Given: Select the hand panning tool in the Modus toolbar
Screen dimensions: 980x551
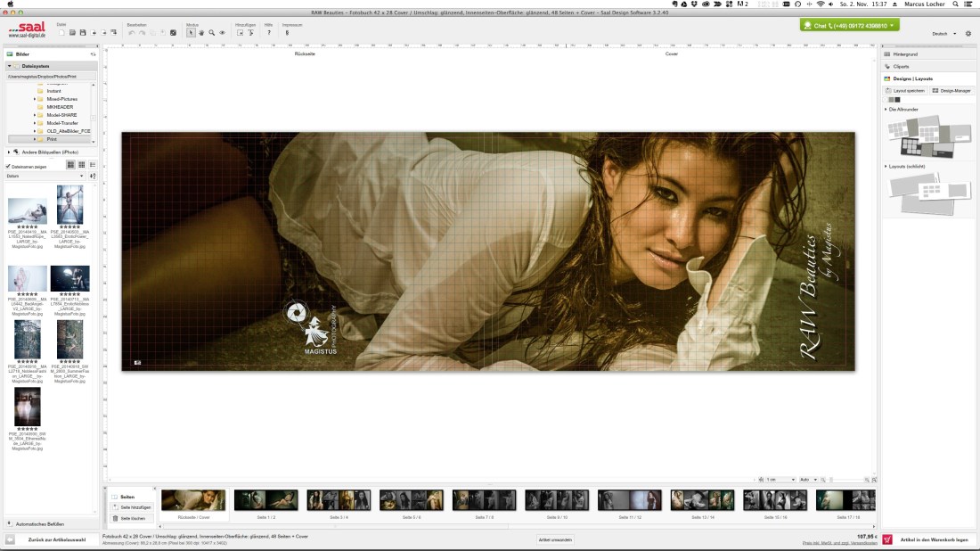Looking at the screenshot, I should point(201,33).
